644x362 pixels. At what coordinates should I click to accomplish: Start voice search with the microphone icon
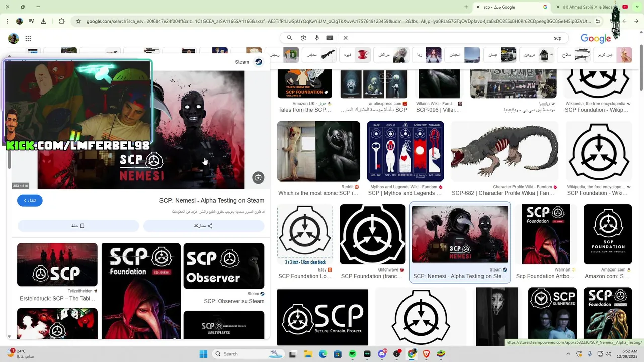point(317,38)
